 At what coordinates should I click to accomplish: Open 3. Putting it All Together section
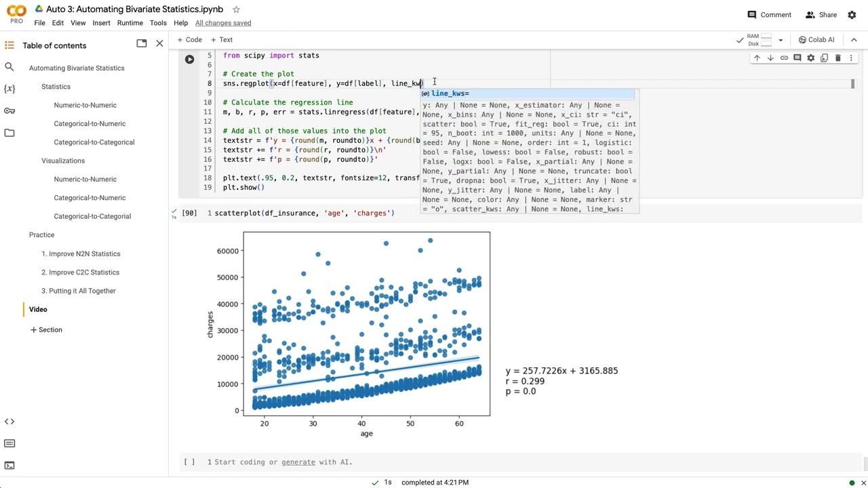pyautogui.click(x=79, y=291)
